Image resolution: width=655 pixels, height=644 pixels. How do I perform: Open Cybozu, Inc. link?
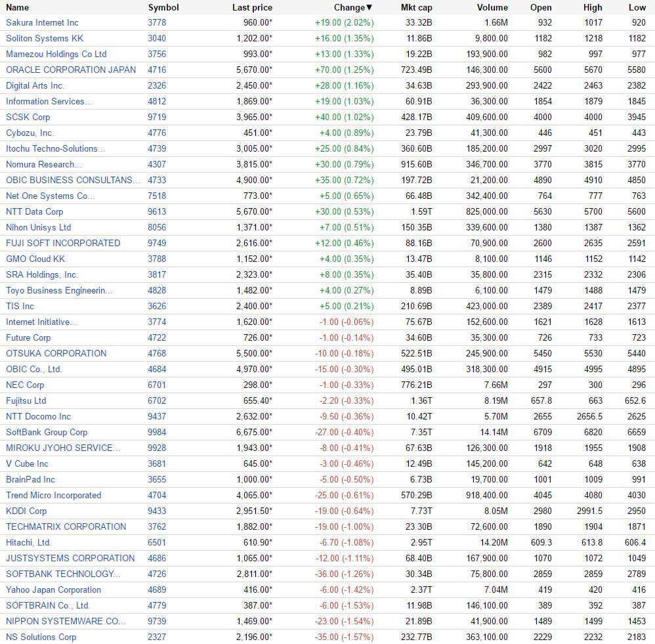coord(30,133)
